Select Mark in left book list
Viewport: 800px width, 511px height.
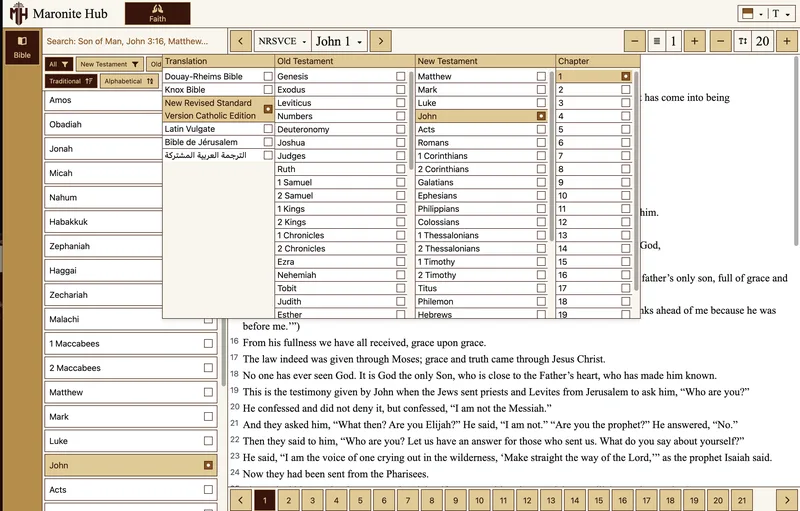click(x=131, y=417)
